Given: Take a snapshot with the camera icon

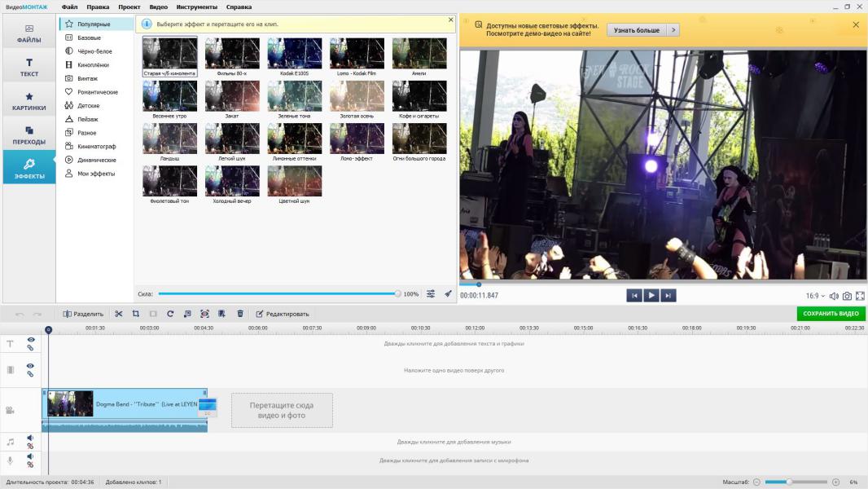Looking at the screenshot, I should (x=847, y=296).
